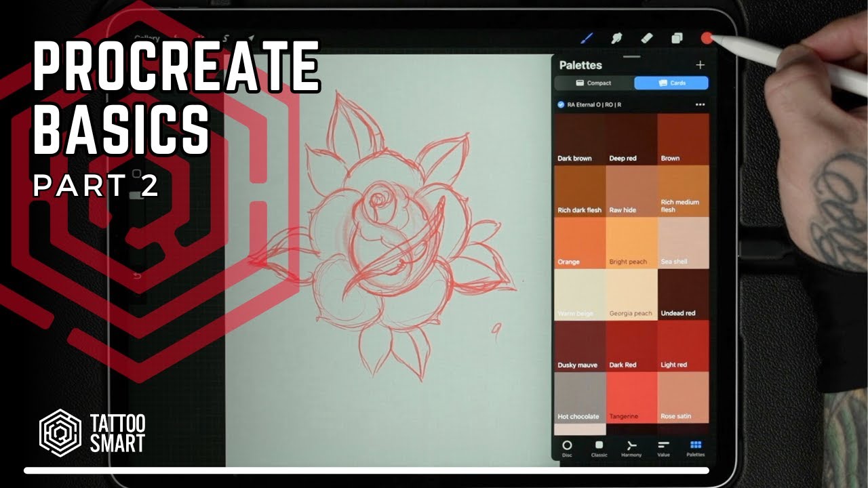
Task: Pick the Dusky mauve swatch
Action: (x=580, y=346)
